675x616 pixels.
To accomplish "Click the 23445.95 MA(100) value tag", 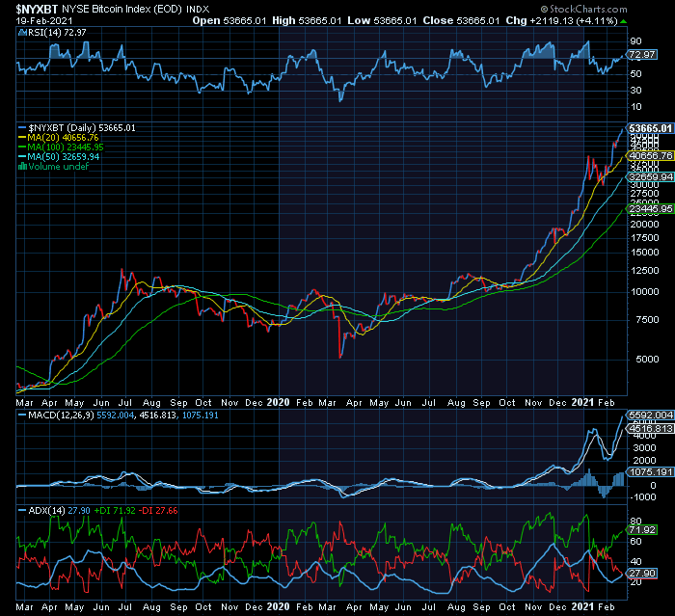I will [x=650, y=208].
